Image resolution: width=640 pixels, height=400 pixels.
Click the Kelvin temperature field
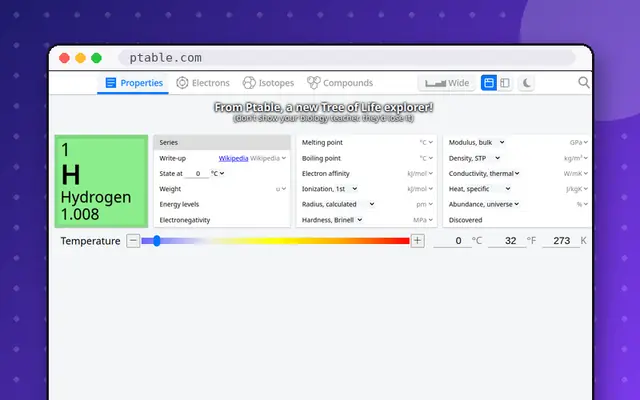[561, 241]
